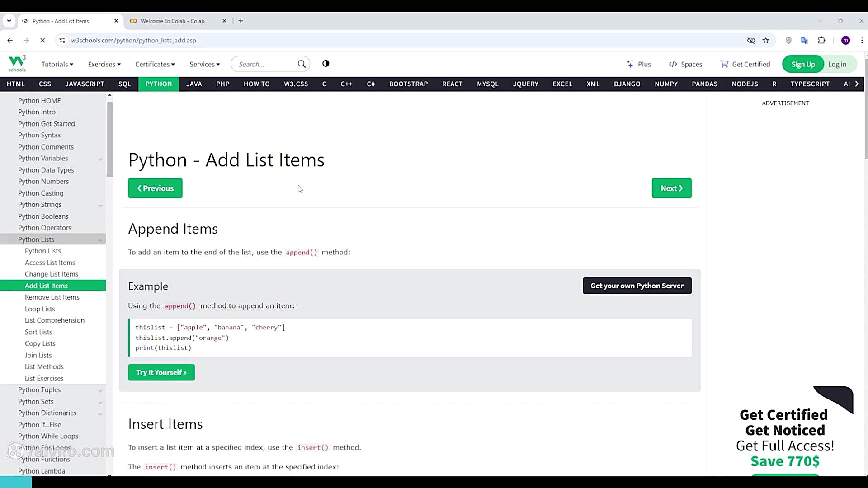
Task: Open the Certificates dropdown
Action: click(x=155, y=64)
